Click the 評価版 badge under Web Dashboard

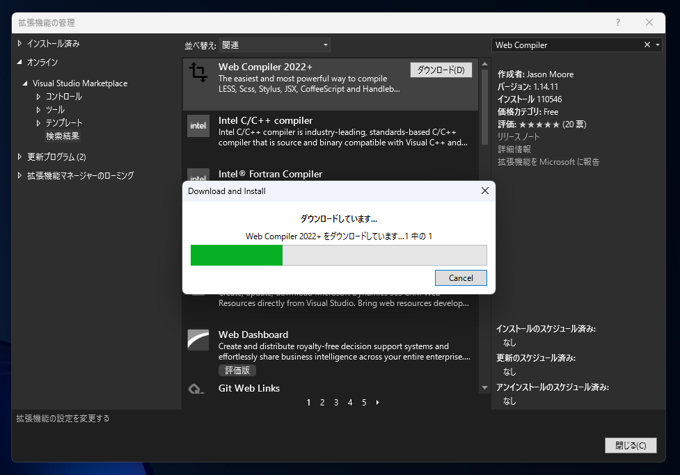[237, 370]
